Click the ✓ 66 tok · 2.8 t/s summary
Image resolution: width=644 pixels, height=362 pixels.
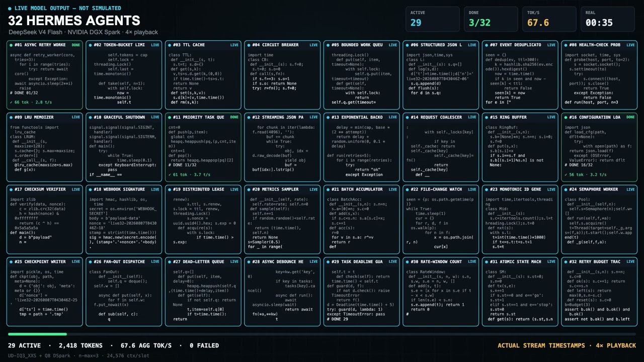(x=31, y=102)
